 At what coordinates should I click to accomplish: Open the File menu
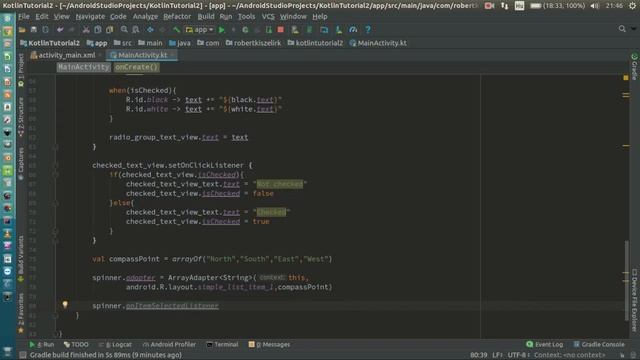(x=24, y=16)
